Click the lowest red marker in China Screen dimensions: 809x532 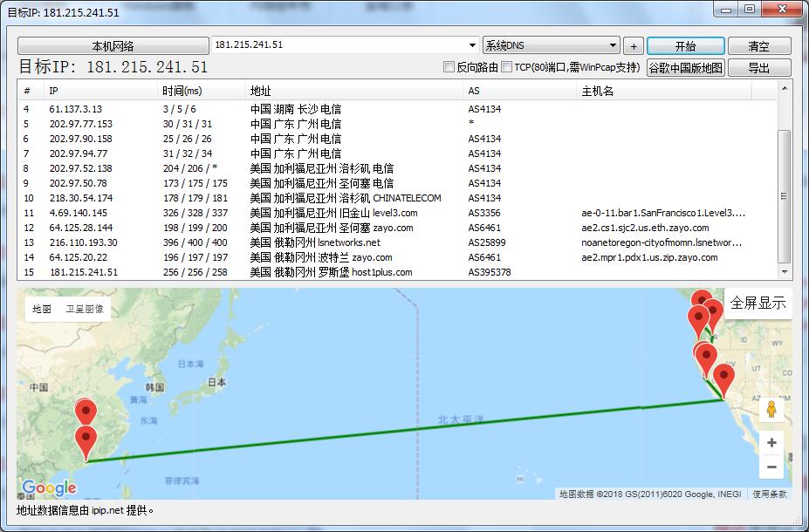[x=86, y=440]
